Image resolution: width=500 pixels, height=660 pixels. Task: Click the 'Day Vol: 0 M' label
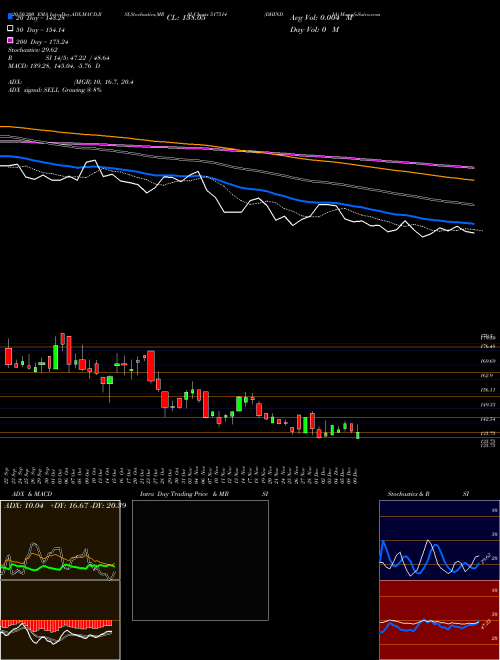[x=314, y=30]
